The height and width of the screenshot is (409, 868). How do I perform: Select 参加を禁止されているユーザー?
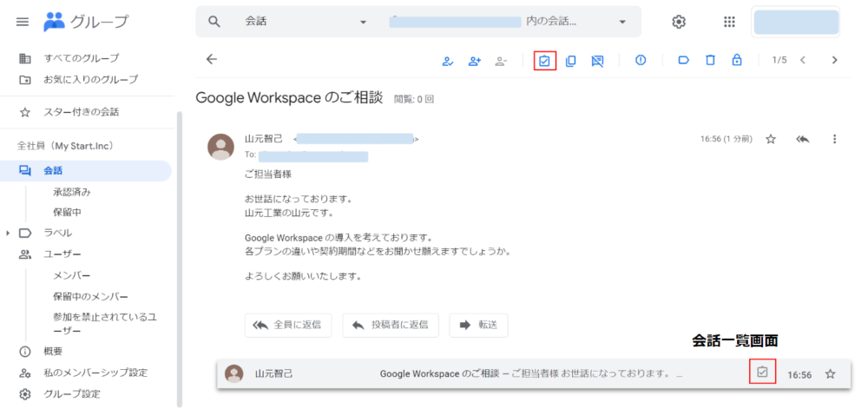[x=105, y=324]
